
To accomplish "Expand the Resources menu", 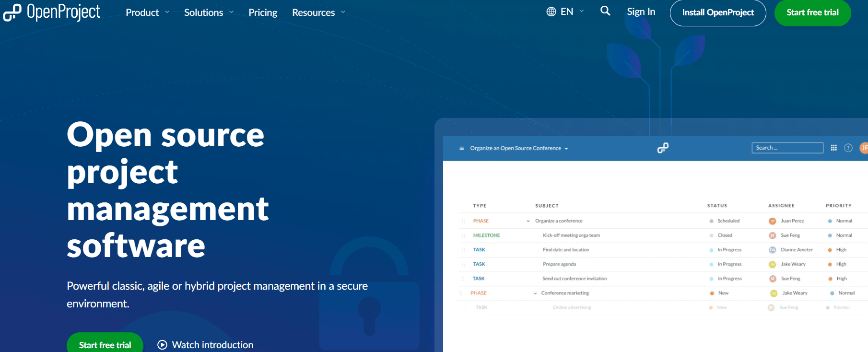I will [318, 12].
